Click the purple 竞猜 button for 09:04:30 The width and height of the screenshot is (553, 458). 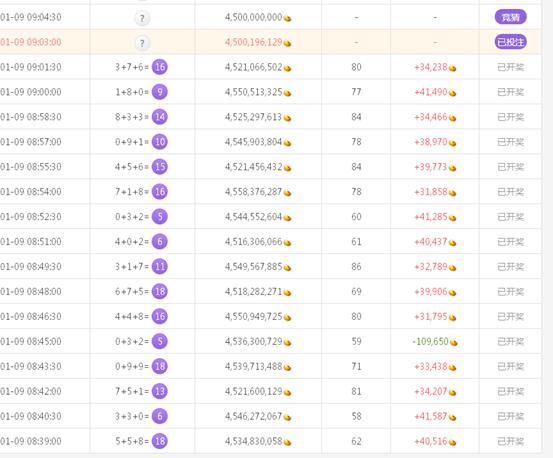pyautogui.click(x=510, y=17)
